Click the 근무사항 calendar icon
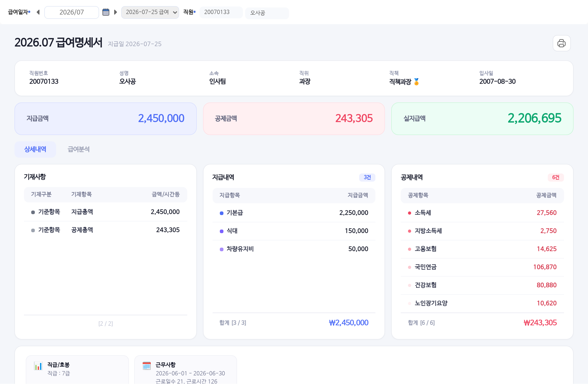Image resolution: width=588 pixels, height=384 pixels. point(147,366)
